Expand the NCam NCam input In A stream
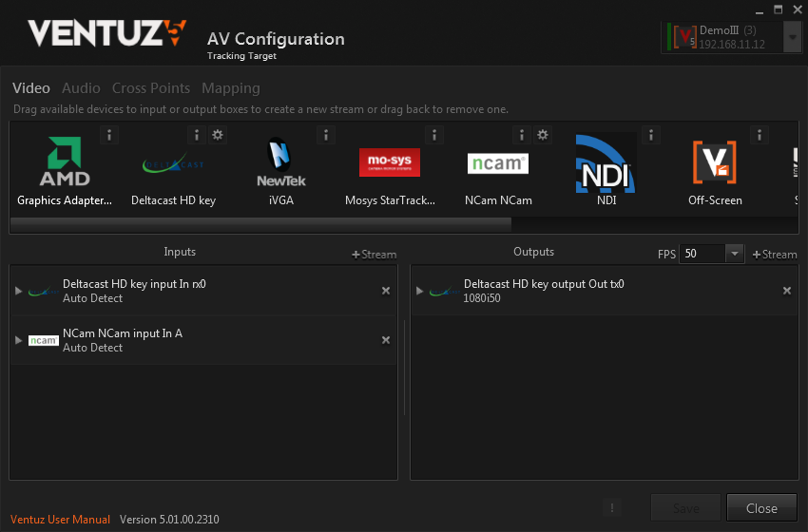Screen dimensions: 808x532 click(18, 340)
